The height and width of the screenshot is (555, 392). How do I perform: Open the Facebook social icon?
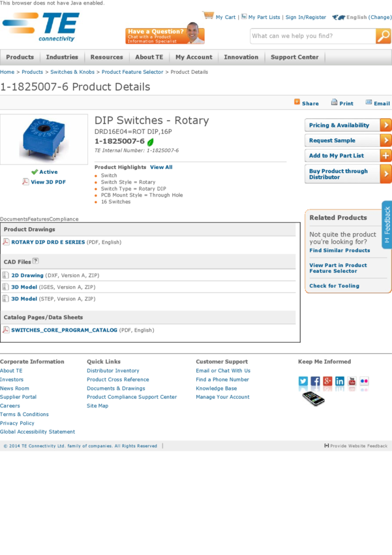tap(315, 381)
